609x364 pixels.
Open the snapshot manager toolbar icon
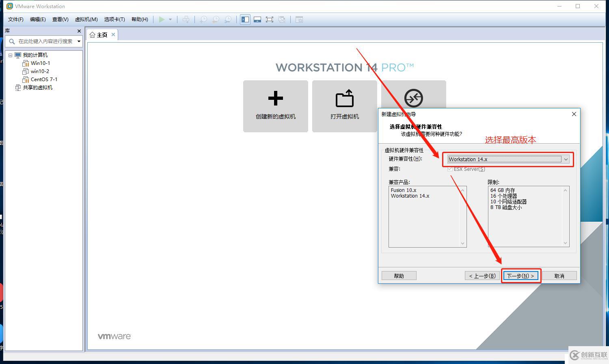click(228, 19)
